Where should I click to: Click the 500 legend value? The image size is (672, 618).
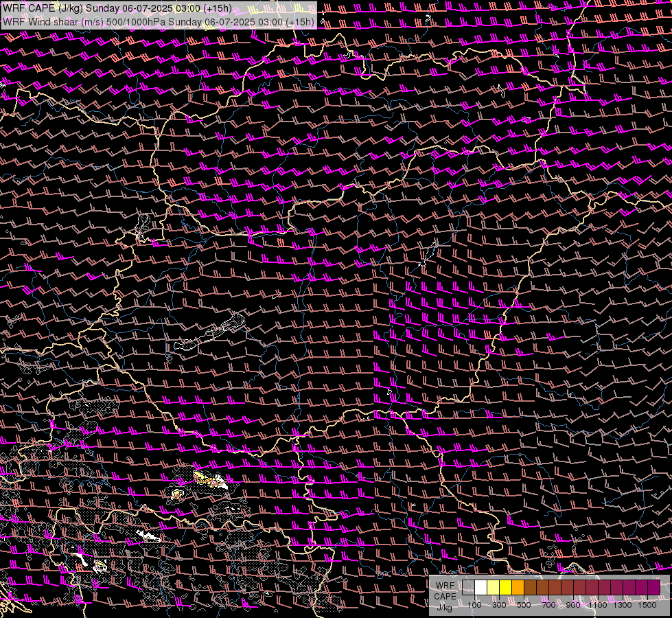point(524,605)
